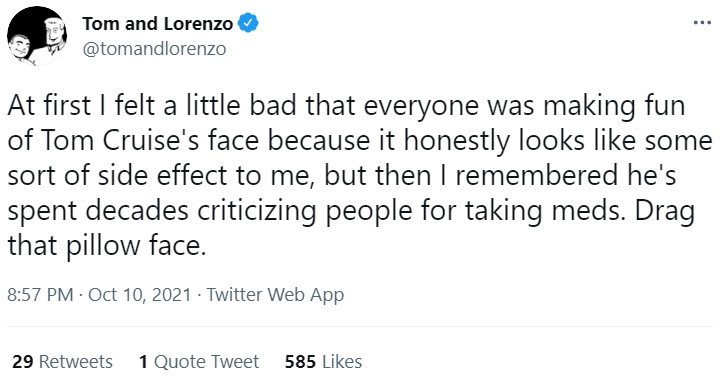Open the @tomandlorenzo handle link
The height and width of the screenshot is (382, 725).
coord(154,49)
